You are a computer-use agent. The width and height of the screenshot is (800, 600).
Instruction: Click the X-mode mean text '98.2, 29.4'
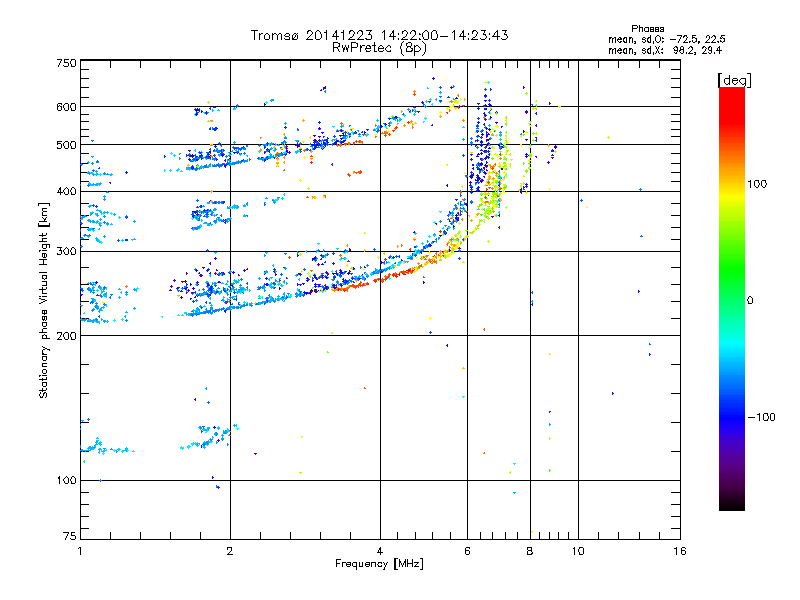click(x=697, y=50)
